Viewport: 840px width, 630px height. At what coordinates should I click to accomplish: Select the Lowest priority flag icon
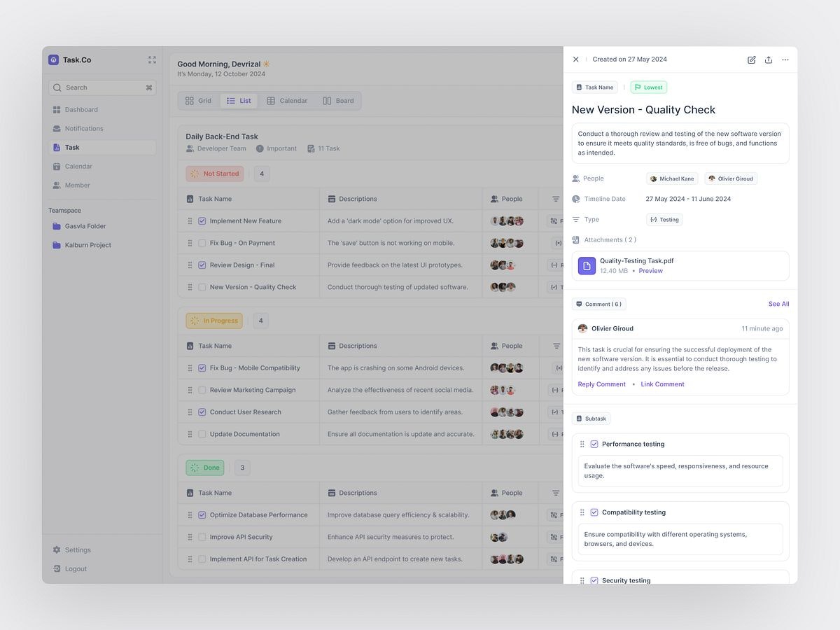(637, 87)
